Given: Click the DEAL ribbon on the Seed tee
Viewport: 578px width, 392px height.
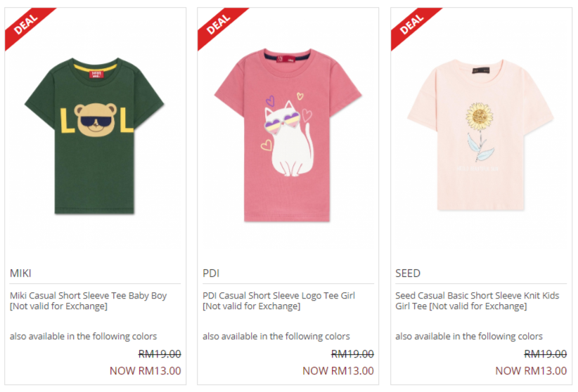Looking at the screenshot, I should click(x=411, y=25).
